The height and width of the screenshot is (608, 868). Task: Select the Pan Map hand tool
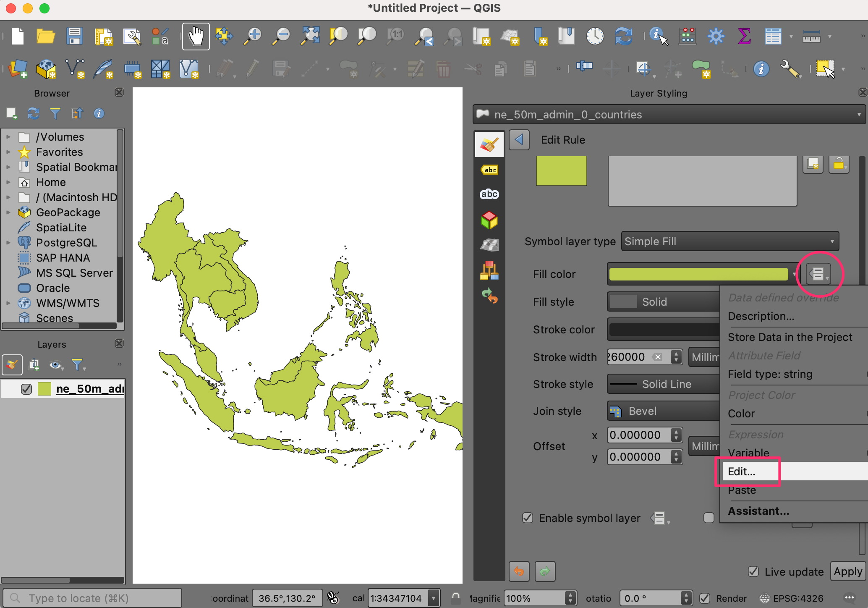[196, 37]
